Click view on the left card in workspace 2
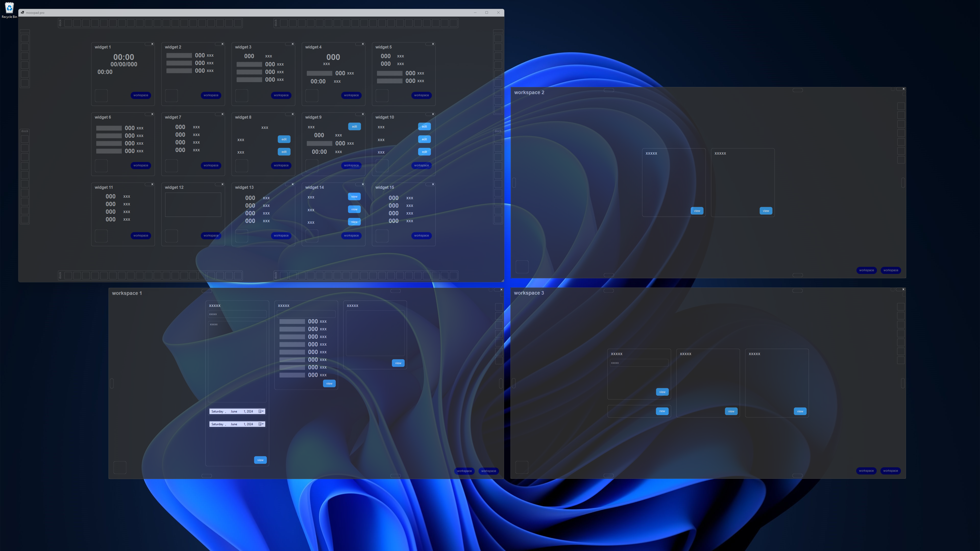 pyautogui.click(x=697, y=211)
